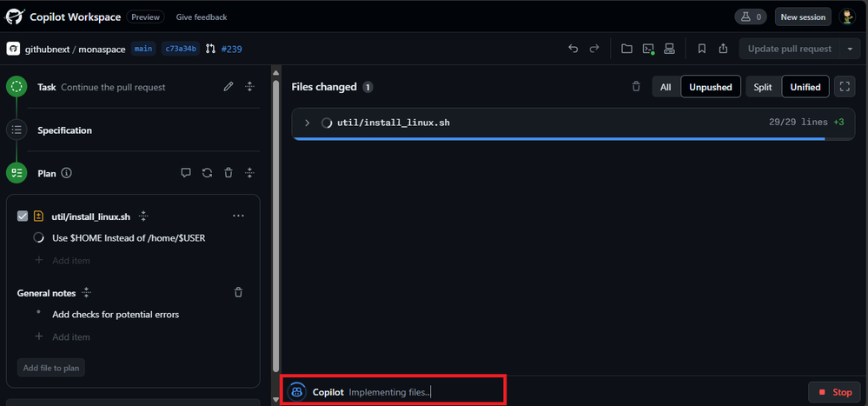868x406 pixels.
Task: Click the Give feedback link
Action: pyautogui.click(x=202, y=17)
